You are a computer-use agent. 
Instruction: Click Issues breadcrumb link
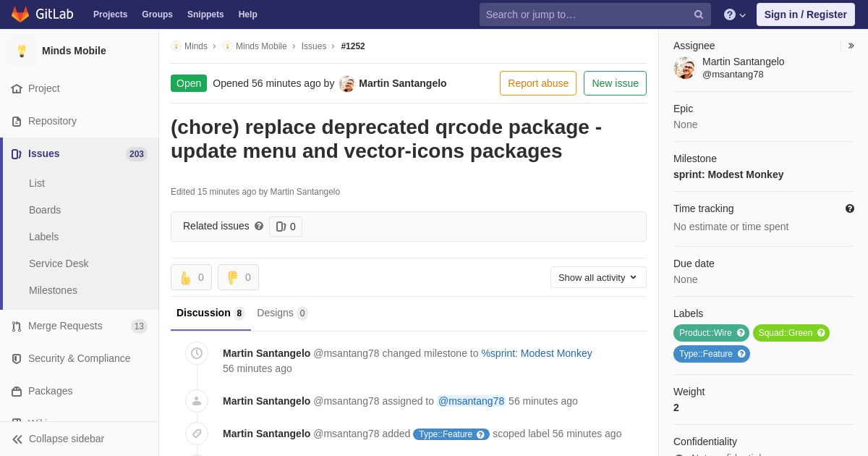[314, 46]
